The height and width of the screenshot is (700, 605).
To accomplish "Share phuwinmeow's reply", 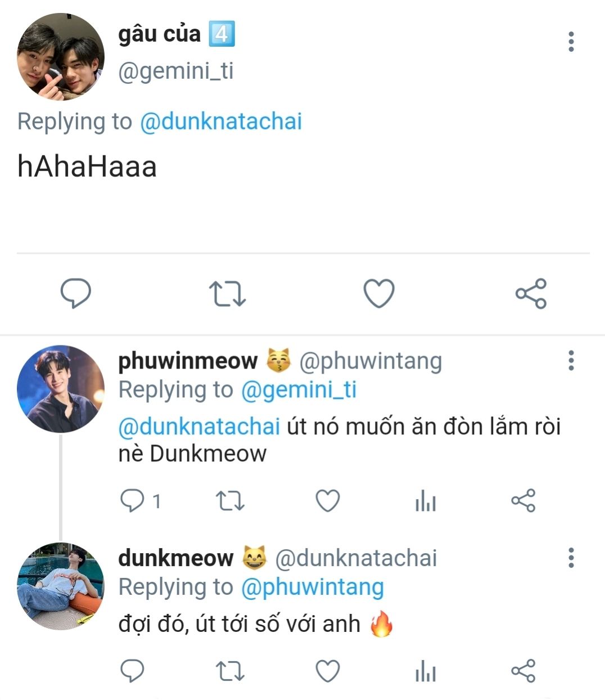I will [x=523, y=500].
